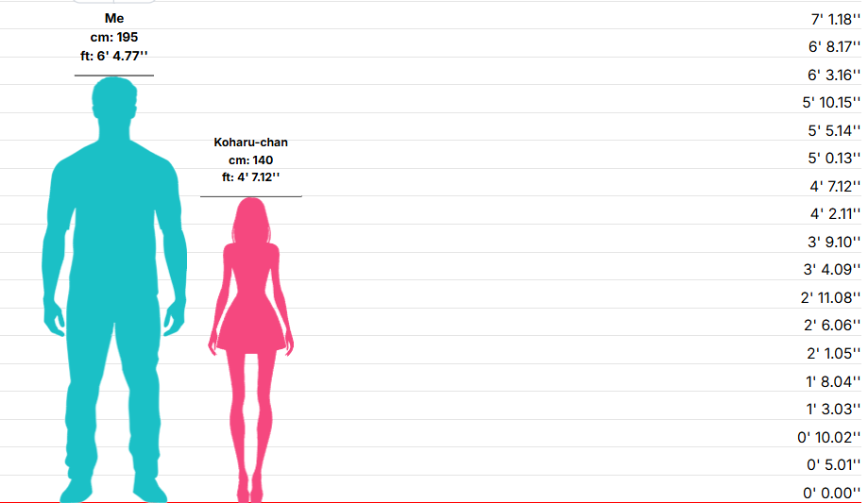The height and width of the screenshot is (503, 868).
Task: Click the 6' 8.17'' scale label
Action: [834, 47]
